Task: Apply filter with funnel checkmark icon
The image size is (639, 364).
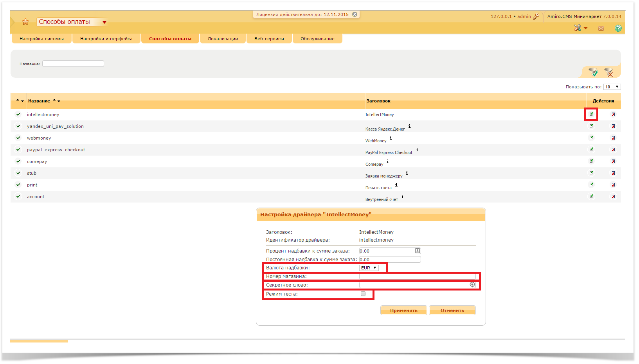Action: [x=593, y=72]
